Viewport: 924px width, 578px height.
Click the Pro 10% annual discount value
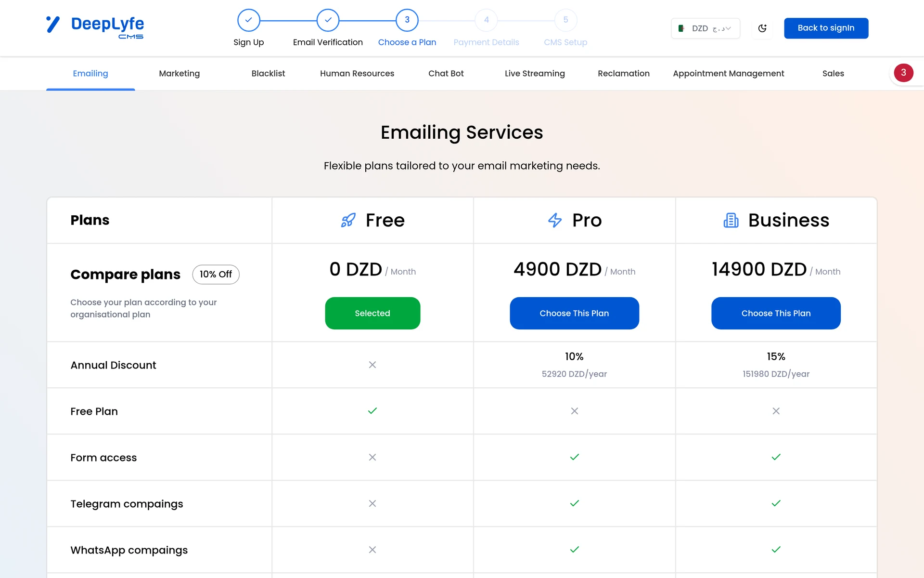tap(574, 356)
